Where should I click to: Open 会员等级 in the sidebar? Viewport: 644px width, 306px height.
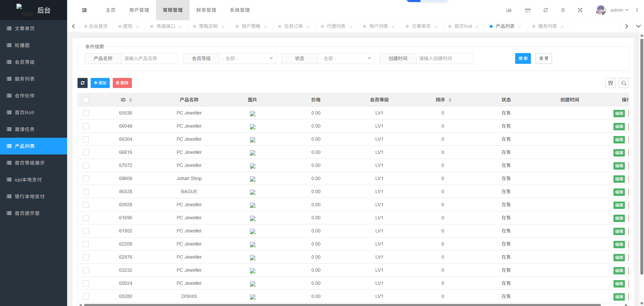25,62
